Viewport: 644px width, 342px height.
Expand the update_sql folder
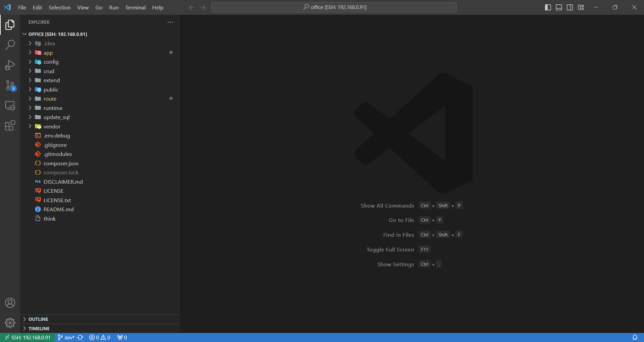100,117
